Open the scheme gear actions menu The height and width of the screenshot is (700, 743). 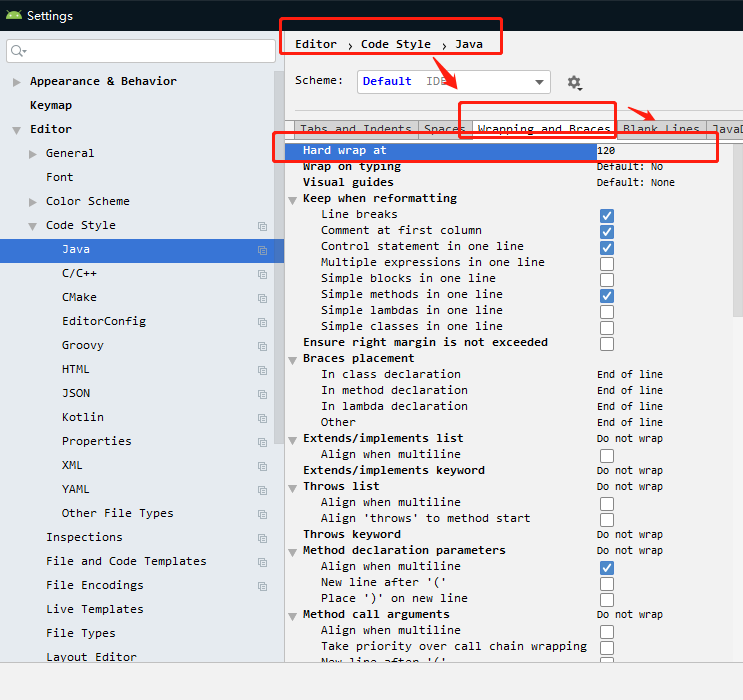pyautogui.click(x=574, y=82)
